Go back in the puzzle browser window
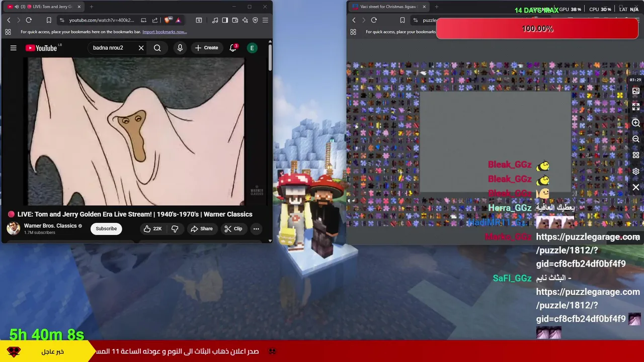Screen dimensions: 644x362 [x=354, y=20]
